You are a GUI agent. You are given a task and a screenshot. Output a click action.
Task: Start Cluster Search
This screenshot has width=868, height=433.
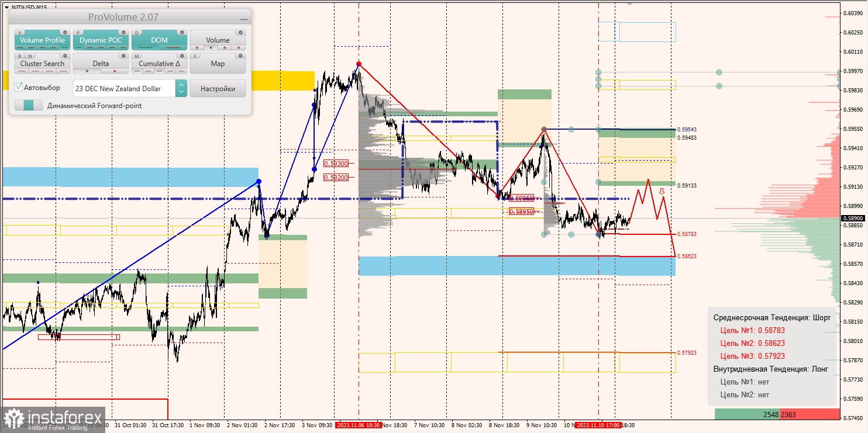click(x=42, y=64)
